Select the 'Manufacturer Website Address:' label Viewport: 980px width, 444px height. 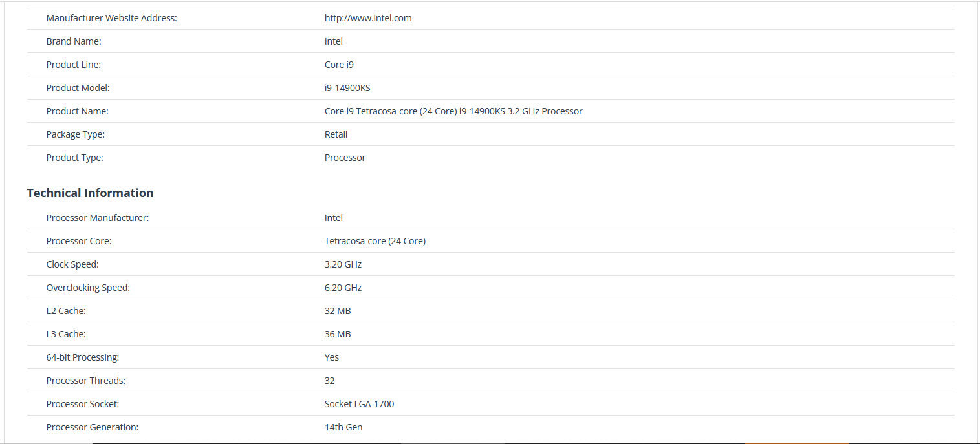112,18
